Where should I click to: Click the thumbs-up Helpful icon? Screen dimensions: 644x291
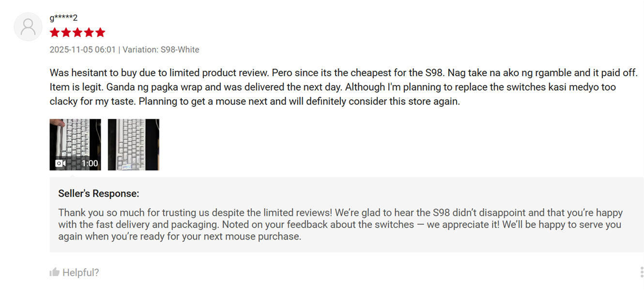[x=55, y=272]
